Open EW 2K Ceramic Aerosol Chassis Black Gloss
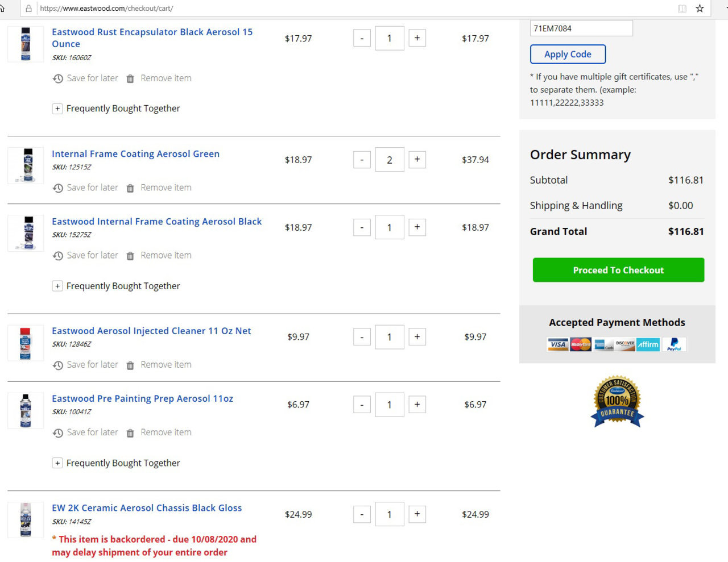This screenshot has height=562, width=728. pos(147,508)
